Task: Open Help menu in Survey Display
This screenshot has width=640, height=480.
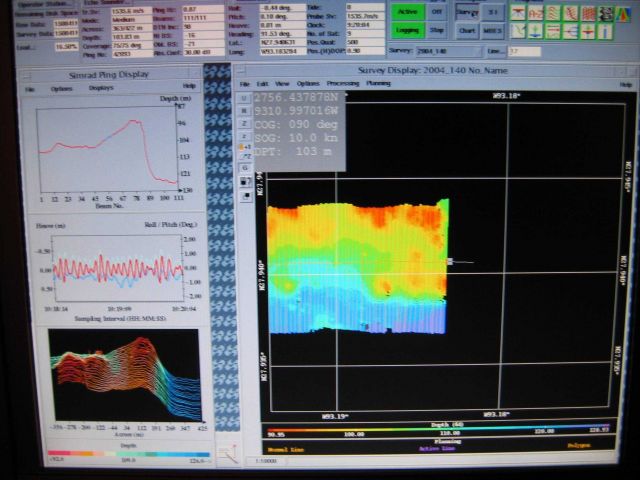Action: (x=626, y=85)
